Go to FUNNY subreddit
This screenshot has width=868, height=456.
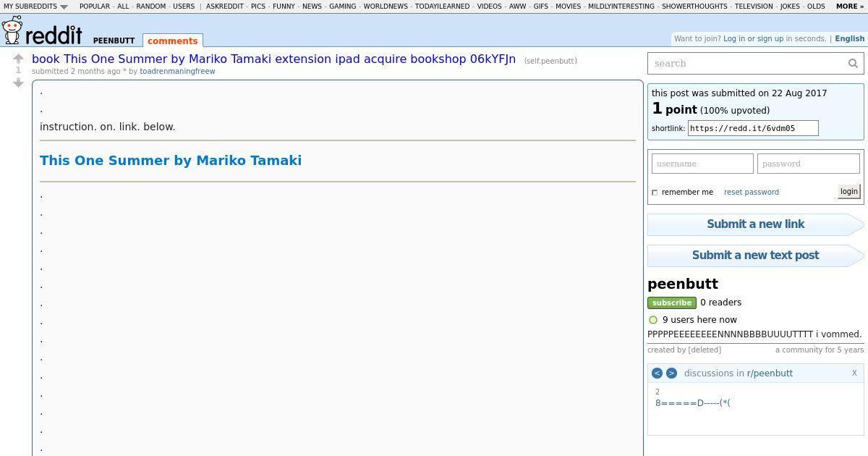pyautogui.click(x=284, y=7)
